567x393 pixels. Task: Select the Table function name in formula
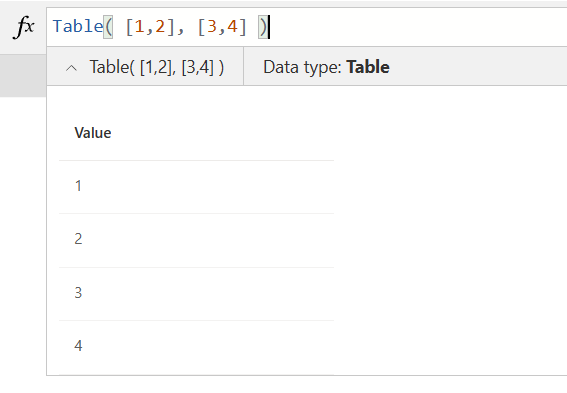[78, 27]
